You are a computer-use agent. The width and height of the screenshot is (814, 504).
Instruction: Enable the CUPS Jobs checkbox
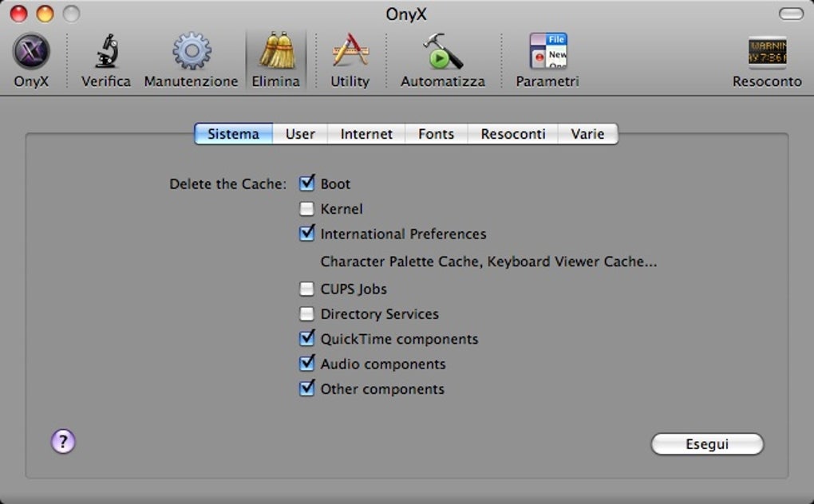coord(306,289)
